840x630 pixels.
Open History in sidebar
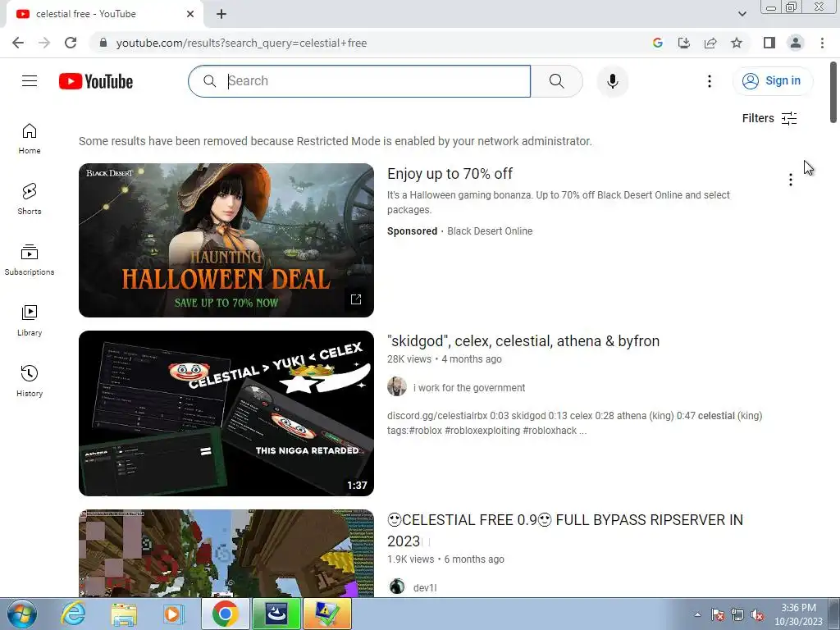[30, 381]
